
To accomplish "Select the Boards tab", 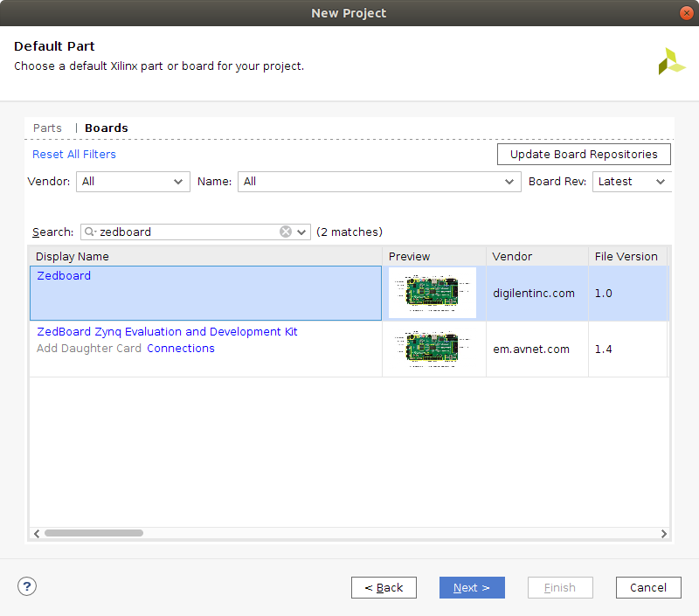I will (x=106, y=128).
